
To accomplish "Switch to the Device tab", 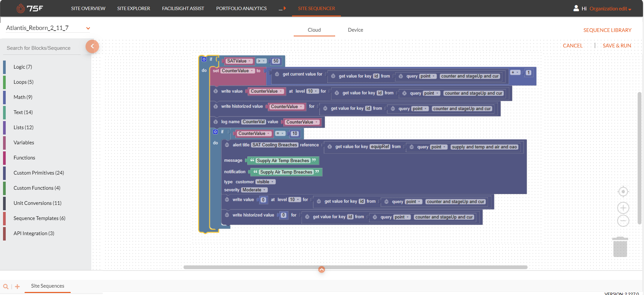I will (355, 30).
